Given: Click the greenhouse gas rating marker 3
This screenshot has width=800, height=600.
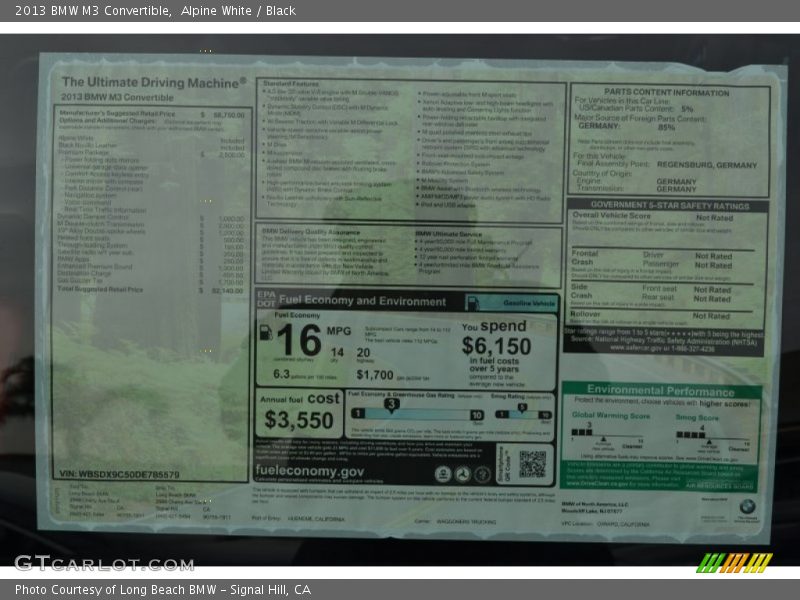Looking at the screenshot, I should tap(391, 405).
